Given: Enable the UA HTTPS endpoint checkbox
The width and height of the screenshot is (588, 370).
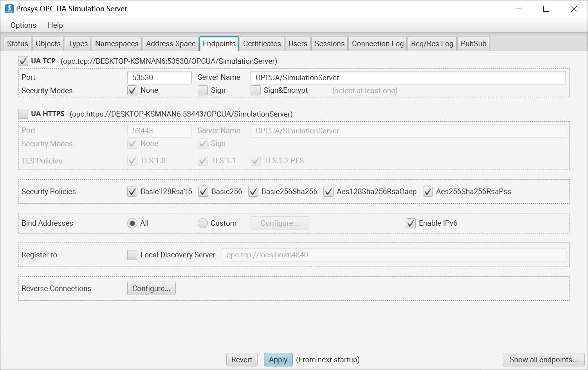Looking at the screenshot, I should click(x=23, y=114).
